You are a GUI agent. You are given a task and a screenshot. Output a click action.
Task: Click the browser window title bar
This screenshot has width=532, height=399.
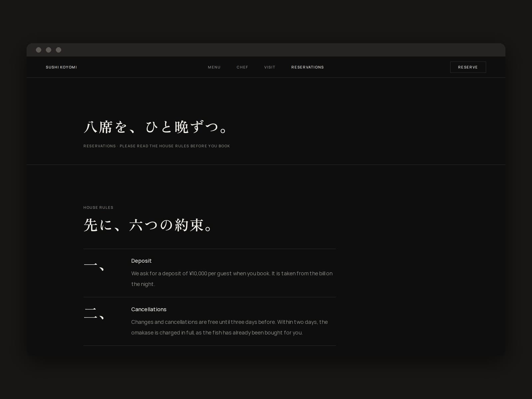tap(266, 50)
